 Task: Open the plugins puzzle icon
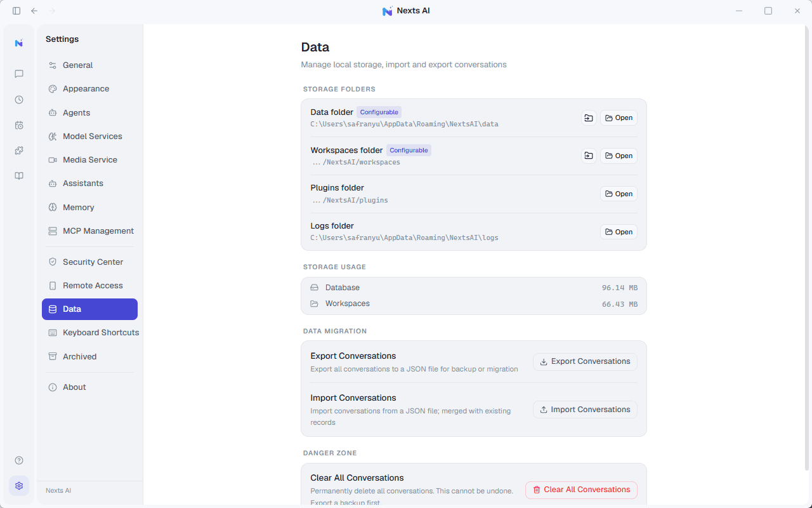(19, 150)
